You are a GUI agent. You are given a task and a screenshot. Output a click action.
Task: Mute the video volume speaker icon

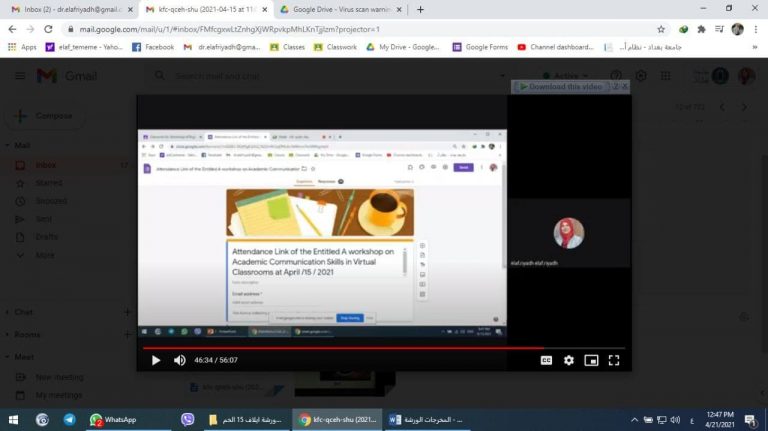(x=180, y=360)
